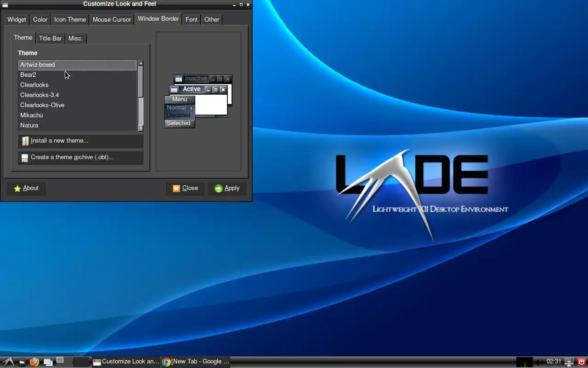Click theme list scrollbar up arrow
Screen dimensions: 588x368
tap(141, 63)
